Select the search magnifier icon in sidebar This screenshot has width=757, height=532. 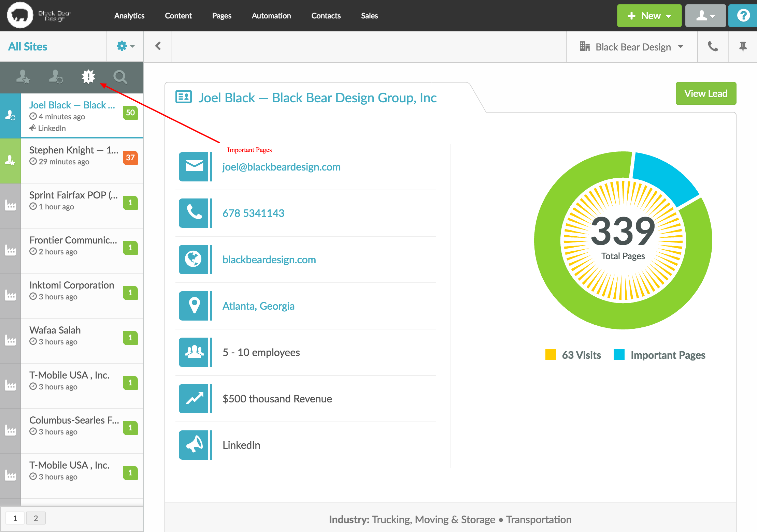(120, 77)
